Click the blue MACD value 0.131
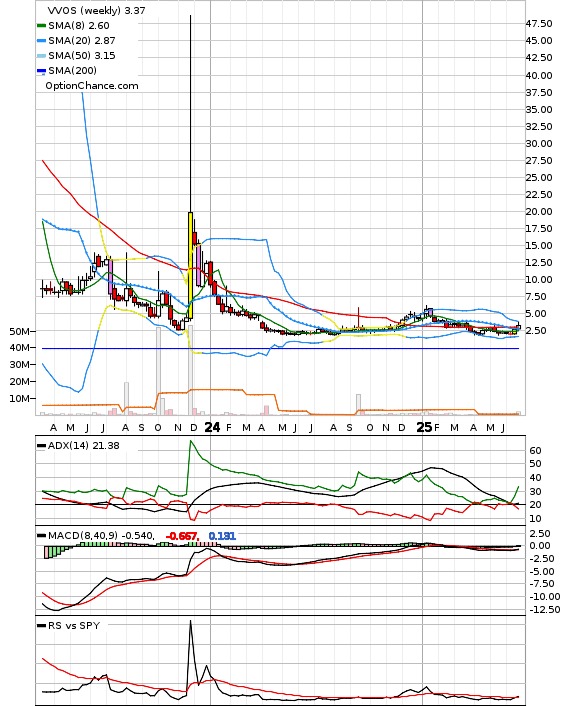This screenshot has width=566, height=706. [222, 536]
